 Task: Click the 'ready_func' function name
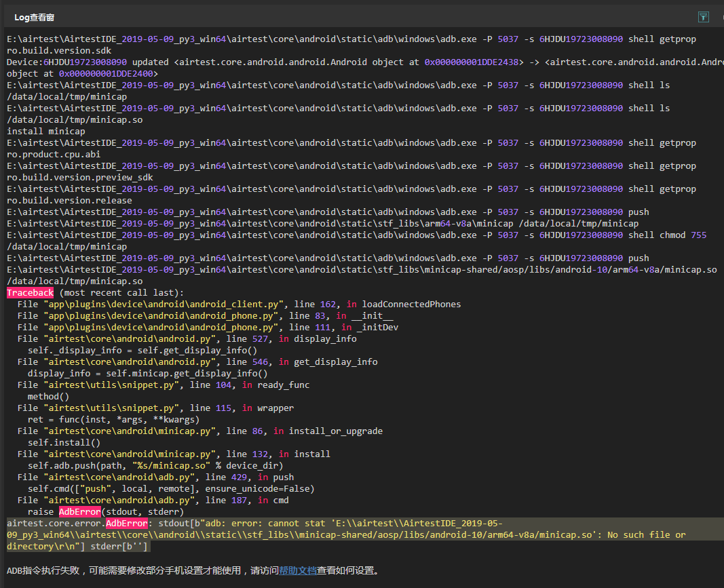(284, 385)
